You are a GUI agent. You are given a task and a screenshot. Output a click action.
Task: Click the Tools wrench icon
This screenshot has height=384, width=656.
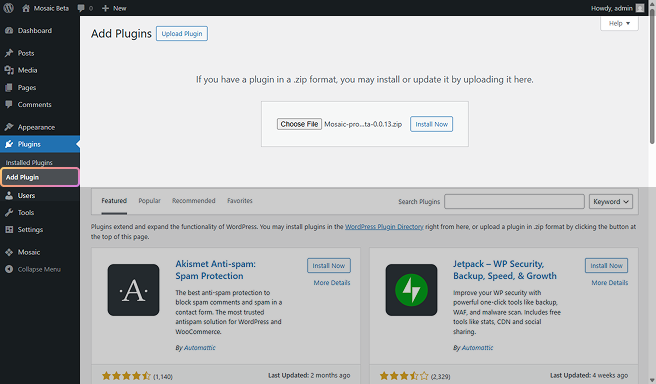point(9,212)
